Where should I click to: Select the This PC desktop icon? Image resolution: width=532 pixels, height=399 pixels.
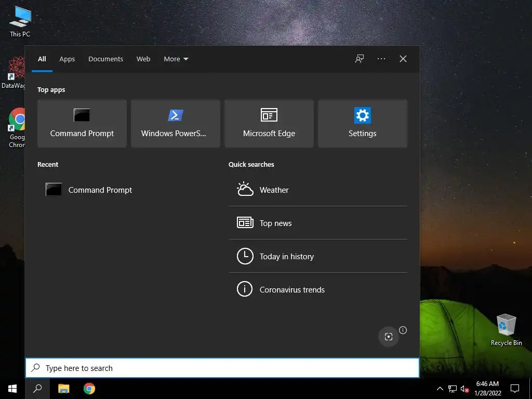20,21
